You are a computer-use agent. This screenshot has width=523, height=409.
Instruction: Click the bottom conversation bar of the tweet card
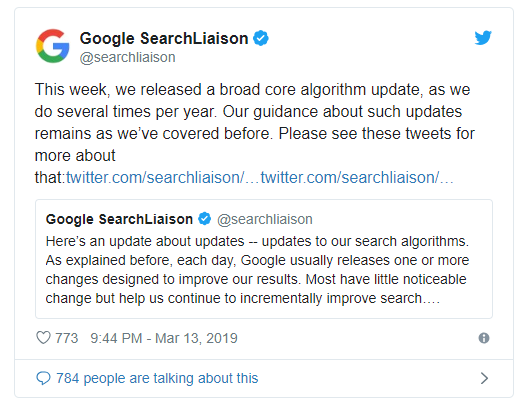point(264,378)
